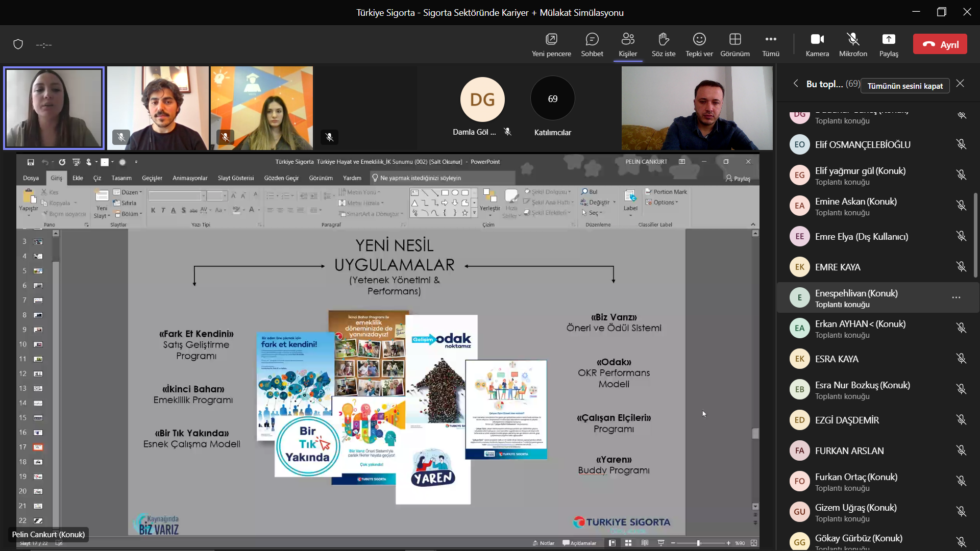Viewport: 980px width, 551px height.
Task: Open the 69 Katılımcılar tile
Action: coord(553,98)
